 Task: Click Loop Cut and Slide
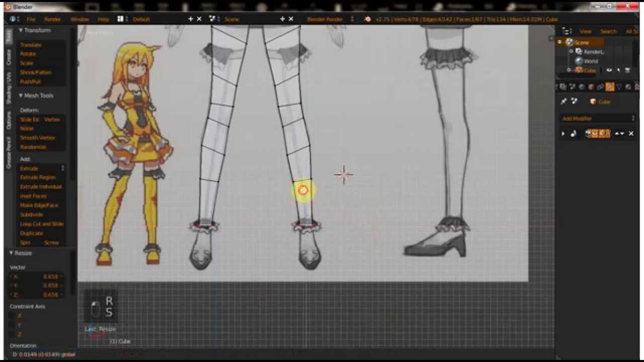(x=42, y=224)
